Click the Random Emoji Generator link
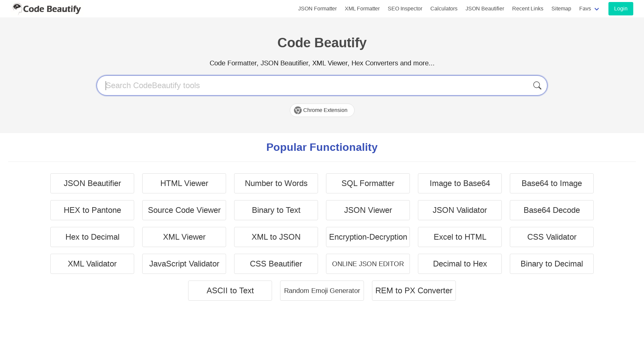 pos(322,290)
